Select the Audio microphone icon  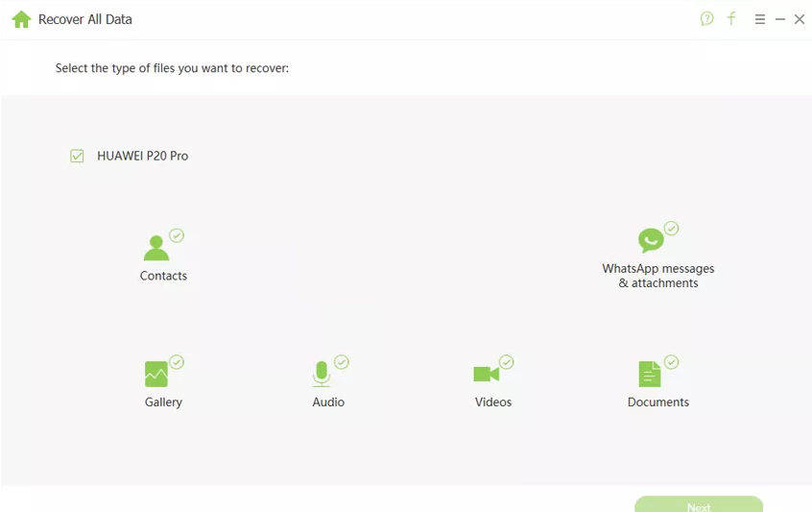click(322, 375)
